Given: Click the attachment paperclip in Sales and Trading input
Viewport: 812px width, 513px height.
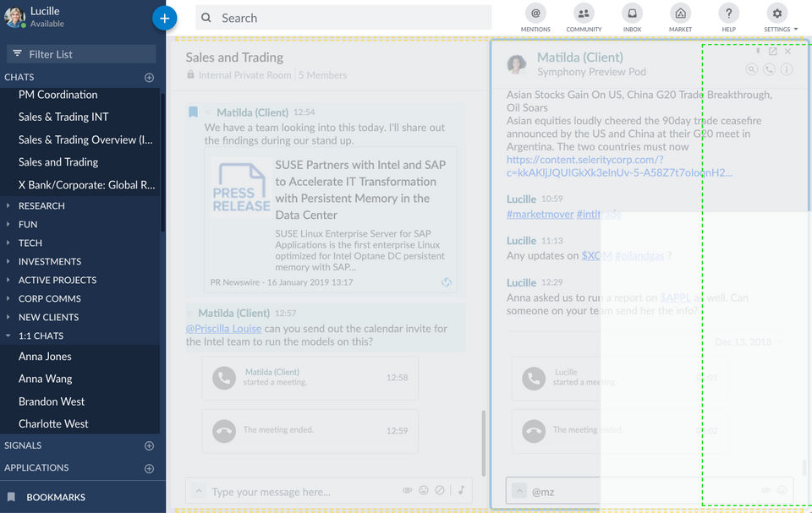Looking at the screenshot, I should point(407,490).
